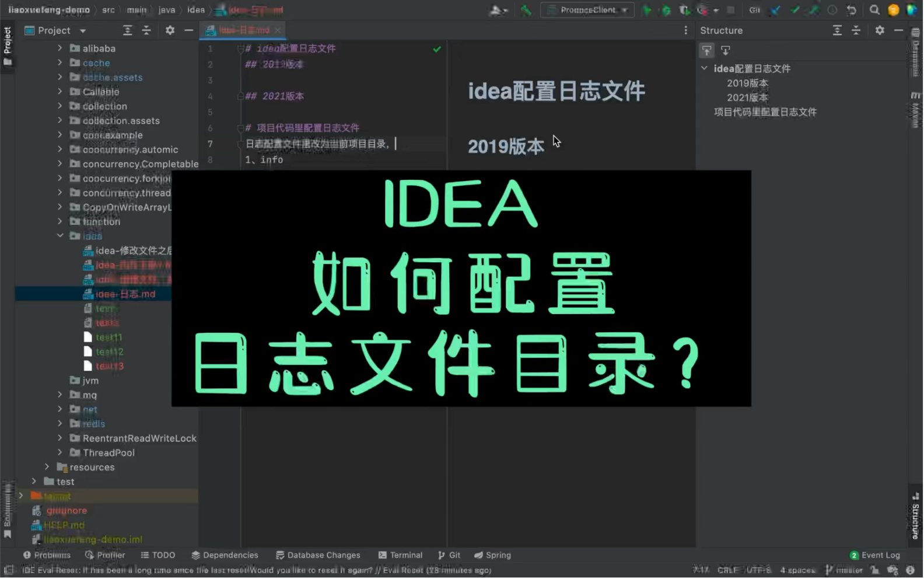Click the Git Push arrow icon

click(x=814, y=10)
